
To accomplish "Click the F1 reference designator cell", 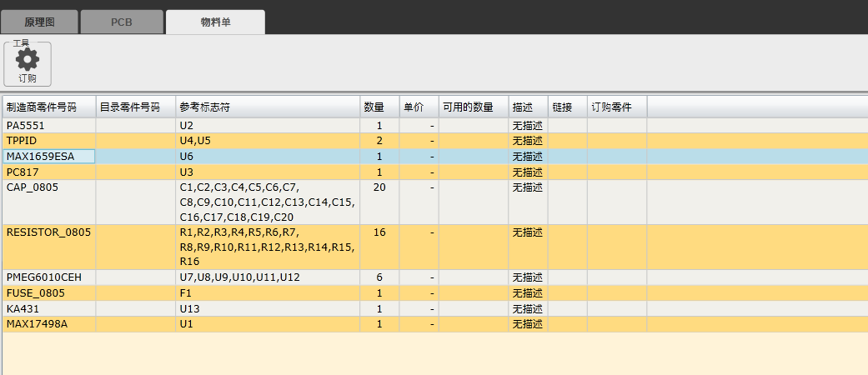I will tap(268, 293).
